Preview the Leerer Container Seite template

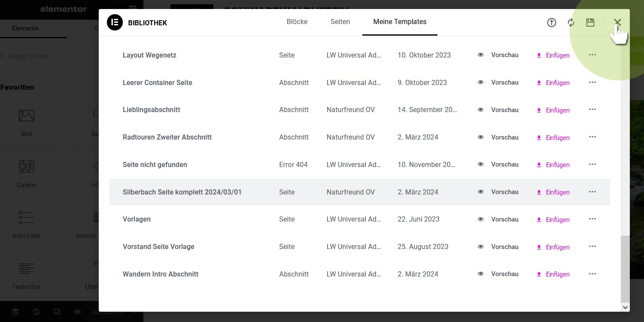pyautogui.click(x=498, y=82)
